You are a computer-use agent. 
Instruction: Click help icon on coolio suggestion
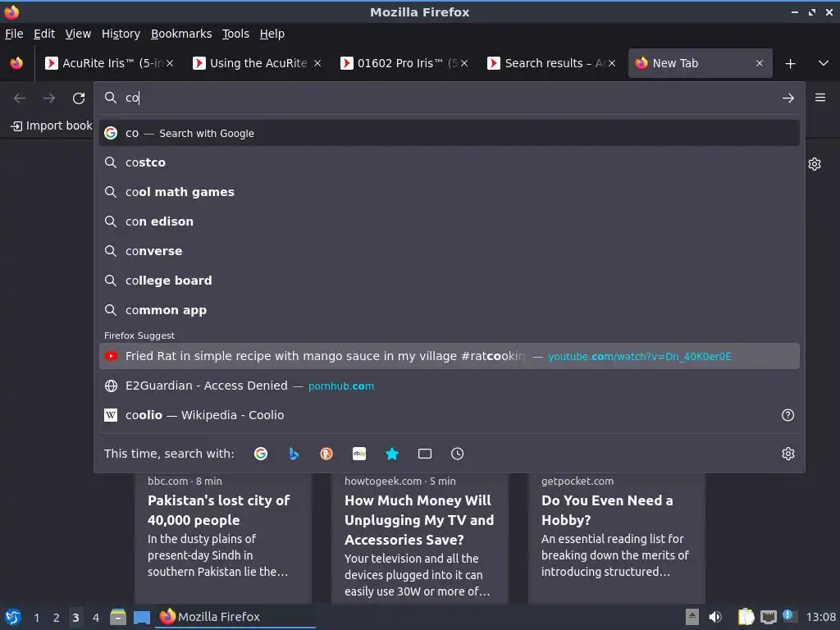click(x=787, y=415)
